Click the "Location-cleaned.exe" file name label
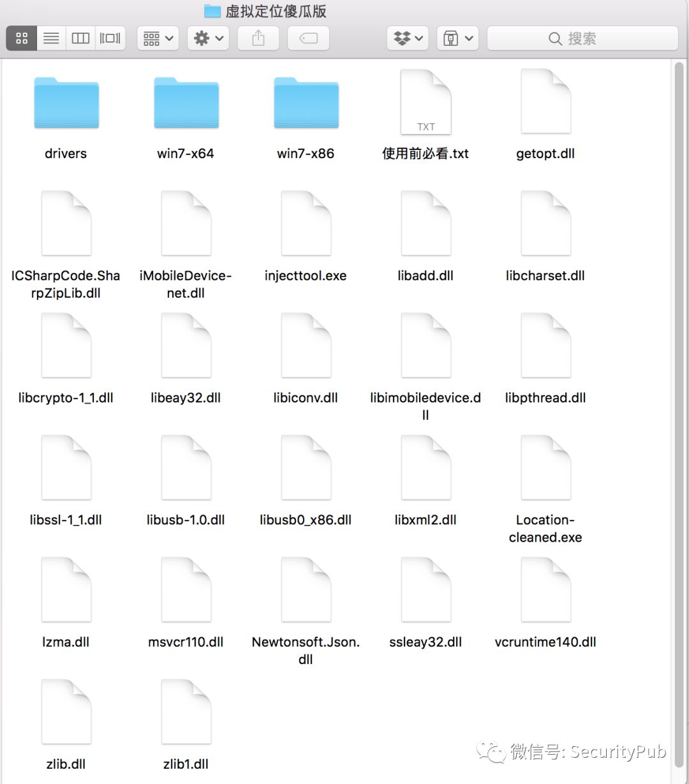Image resolution: width=689 pixels, height=784 pixels. click(x=545, y=529)
